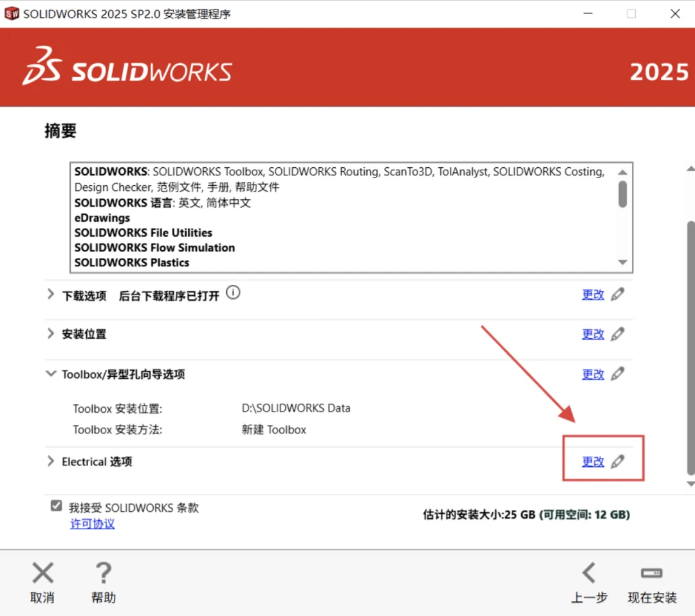Screen dimensions: 695x616
Task: Close the installer window
Action: (x=675, y=14)
